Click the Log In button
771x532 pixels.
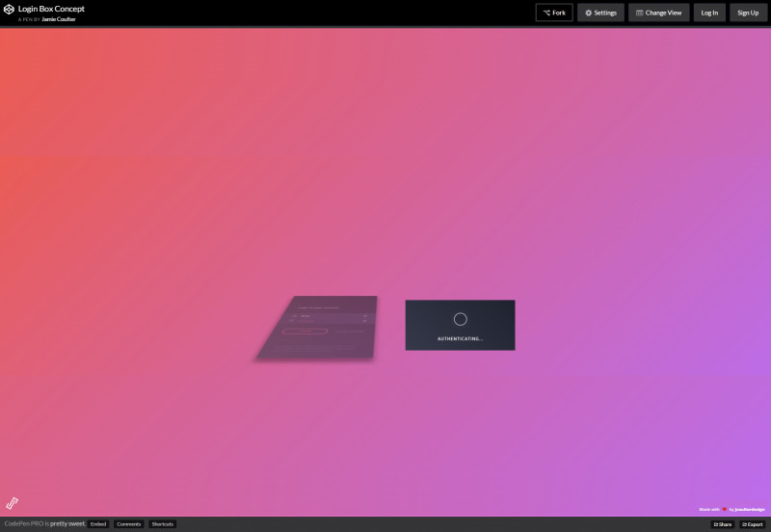point(709,13)
